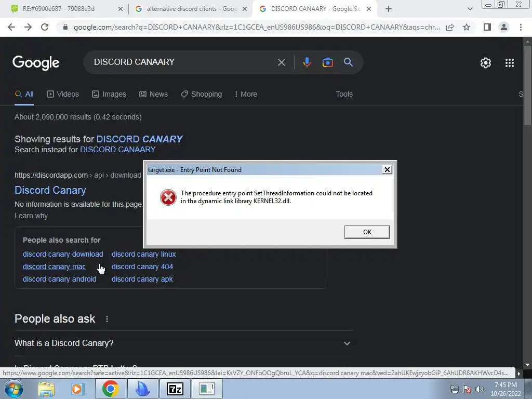The image size is (532, 399).
Task: Open search Tools
Action: [x=344, y=95]
